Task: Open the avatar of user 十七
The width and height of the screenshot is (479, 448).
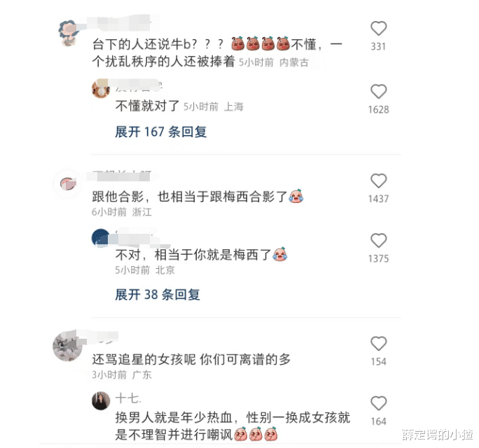Action: [x=101, y=400]
